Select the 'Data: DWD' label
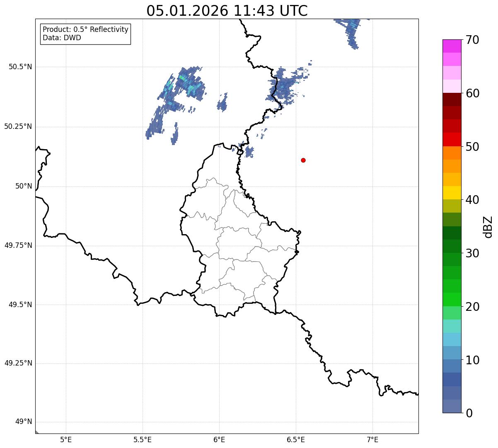This screenshot has height=448, width=498. click(62, 38)
